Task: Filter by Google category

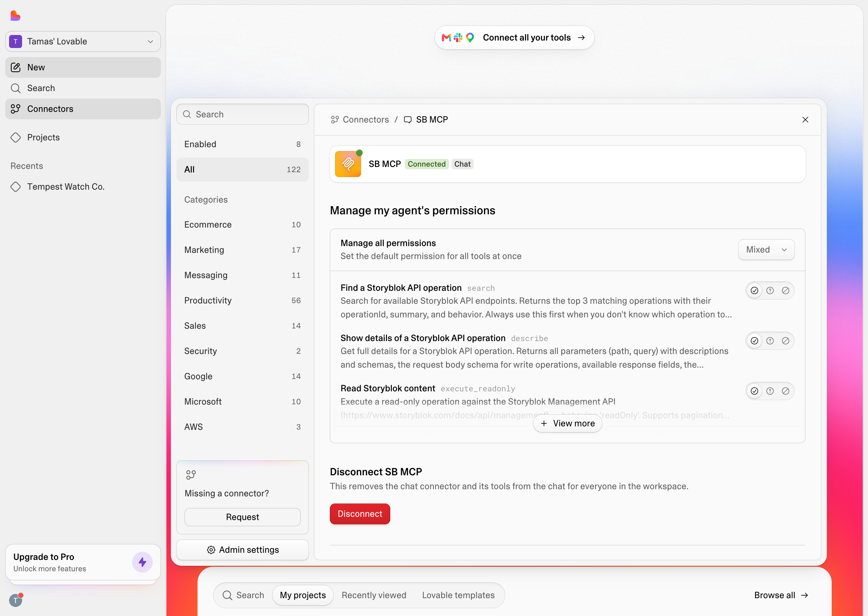Action: tap(243, 376)
